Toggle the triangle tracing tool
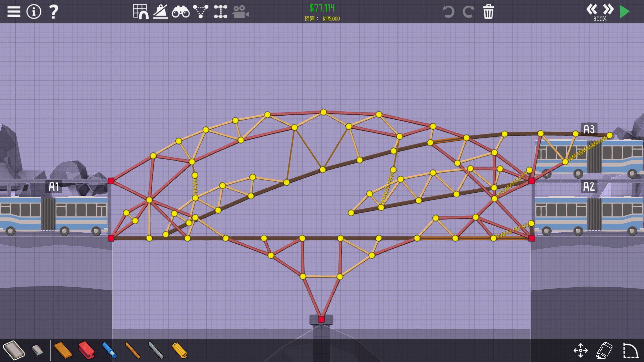The image size is (644, 362). (201, 12)
